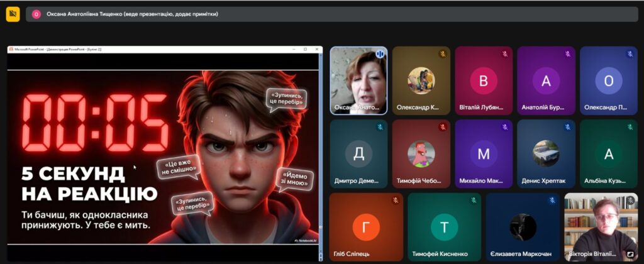Click the PowerPoint icon in shared window title bar
Image resolution: width=644 pixels, height=264 pixels.
[11, 49]
